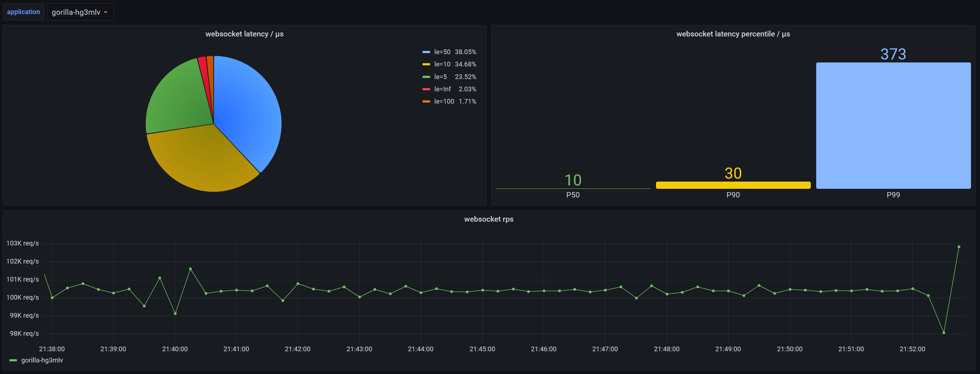This screenshot has height=374, width=980.
Task: Click the 102K req/s axis label
Action: click(22, 261)
